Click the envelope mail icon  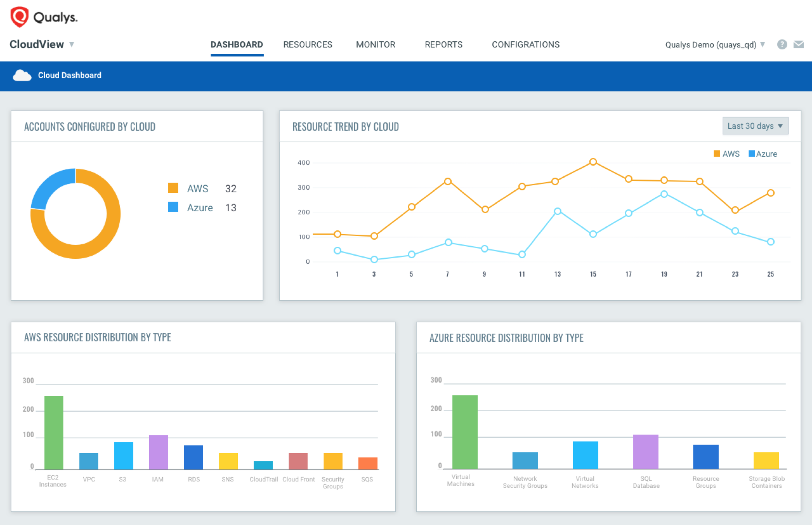point(798,44)
